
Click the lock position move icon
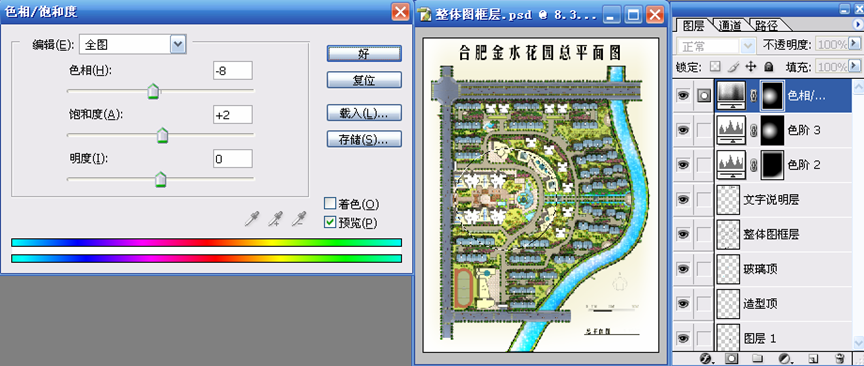(x=750, y=67)
